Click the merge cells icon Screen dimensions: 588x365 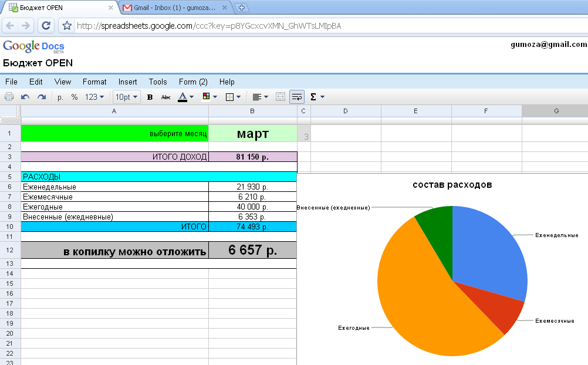[281, 97]
